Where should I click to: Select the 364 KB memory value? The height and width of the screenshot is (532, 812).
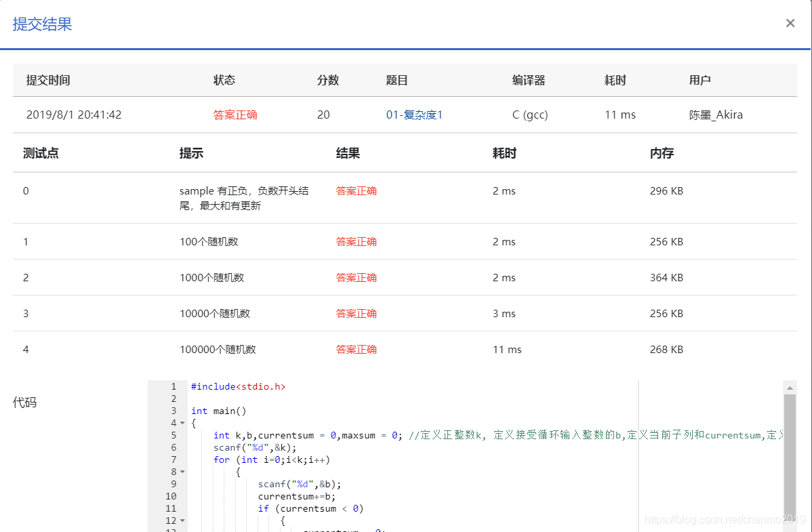coord(666,278)
